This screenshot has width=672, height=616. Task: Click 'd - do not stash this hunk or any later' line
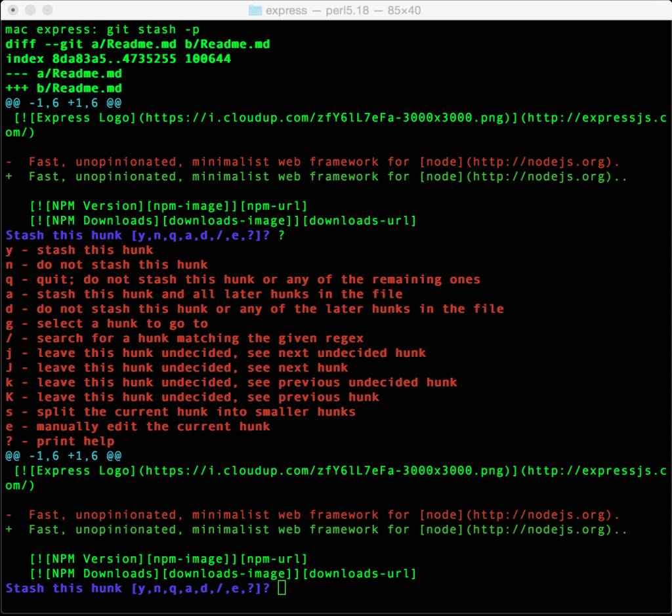[x=255, y=309]
